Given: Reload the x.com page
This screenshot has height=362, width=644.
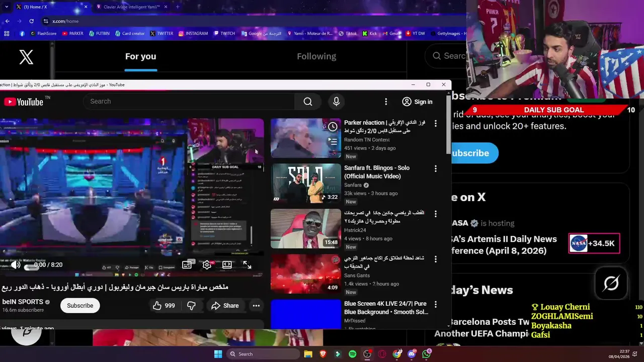Looking at the screenshot, I should tap(31, 21).
